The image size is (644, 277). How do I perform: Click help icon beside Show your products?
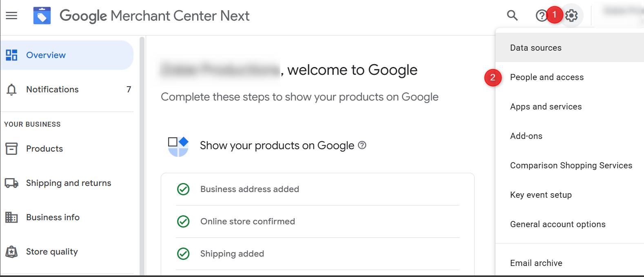click(x=362, y=145)
